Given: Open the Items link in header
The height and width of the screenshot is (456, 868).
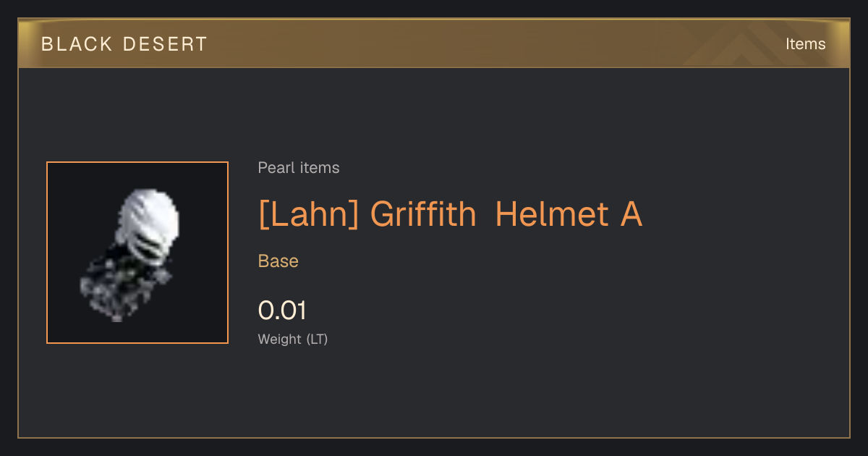Looking at the screenshot, I should tap(805, 43).
